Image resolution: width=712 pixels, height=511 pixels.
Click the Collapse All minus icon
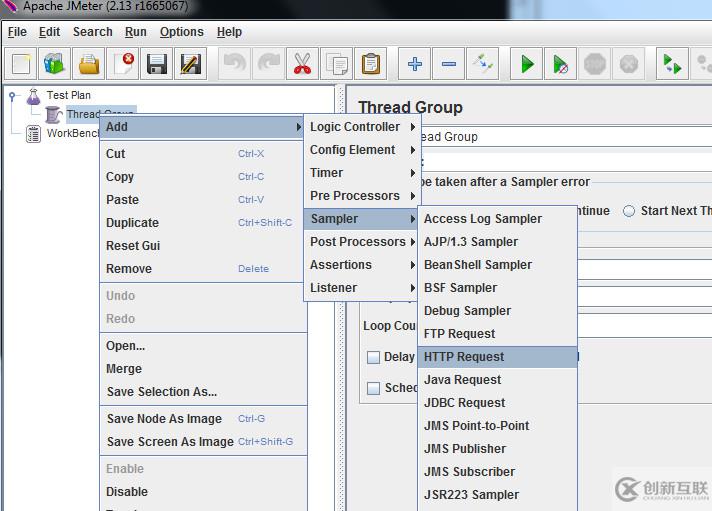pos(449,64)
